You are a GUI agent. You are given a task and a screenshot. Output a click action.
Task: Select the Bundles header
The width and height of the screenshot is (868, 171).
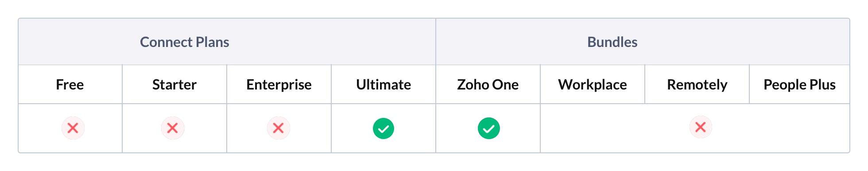[612, 42]
